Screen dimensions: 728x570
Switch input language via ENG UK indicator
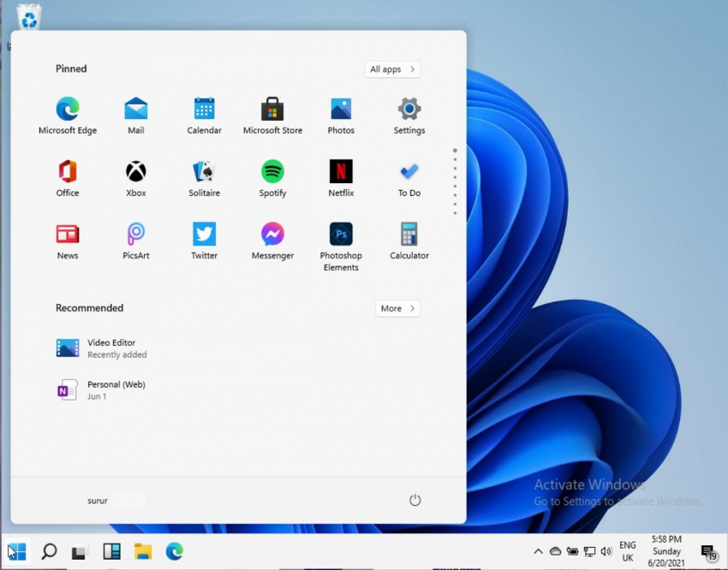tap(628, 551)
